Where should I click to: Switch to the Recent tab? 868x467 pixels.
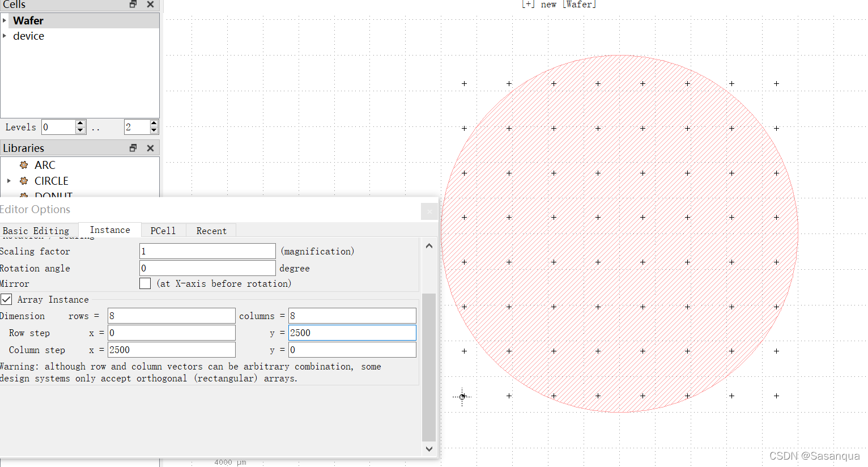(211, 230)
